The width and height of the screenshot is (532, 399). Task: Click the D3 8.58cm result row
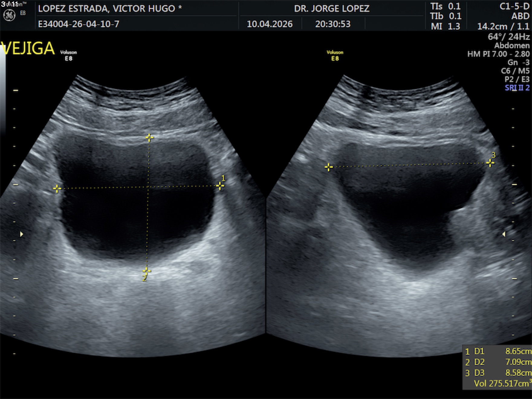(x=497, y=373)
